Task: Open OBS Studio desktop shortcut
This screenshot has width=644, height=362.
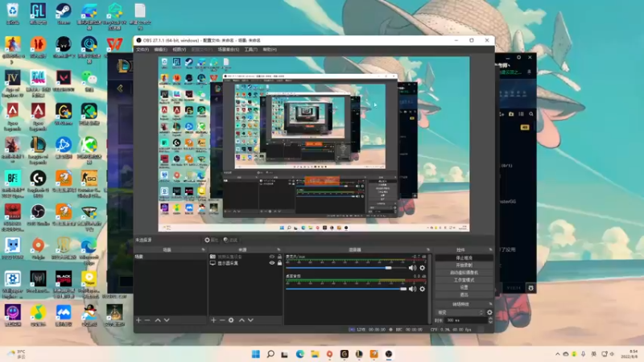Action: 38,215
